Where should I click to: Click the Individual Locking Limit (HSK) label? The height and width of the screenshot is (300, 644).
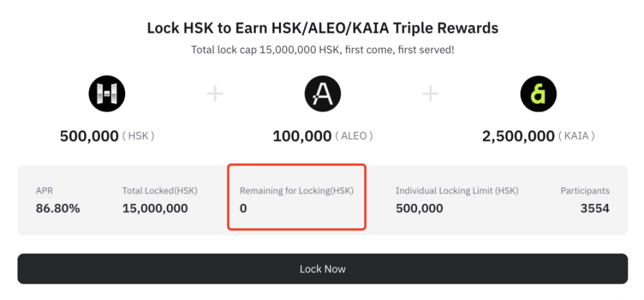coord(456,191)
